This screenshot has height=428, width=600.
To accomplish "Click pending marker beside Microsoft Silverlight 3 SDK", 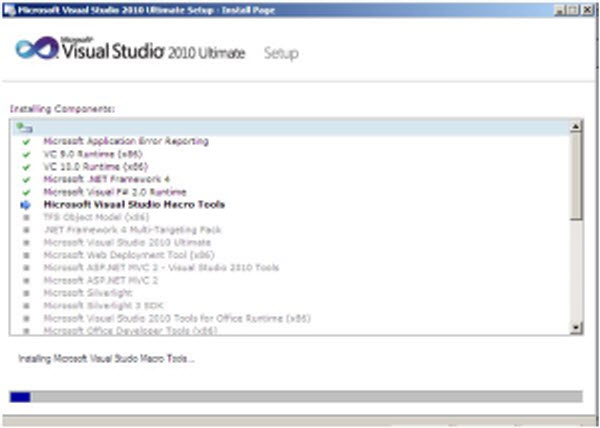I will point(26,306).
